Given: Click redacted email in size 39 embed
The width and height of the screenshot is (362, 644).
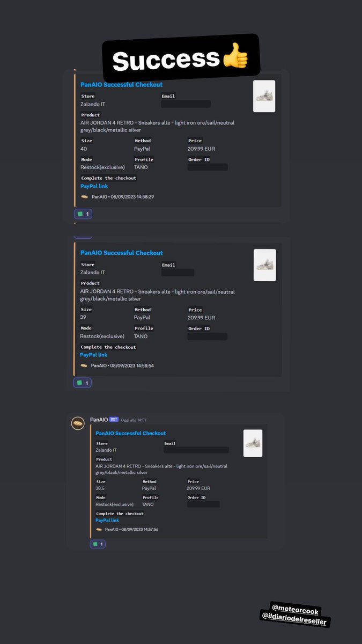Looking at the screenshot, I should [x=178, y=273].
